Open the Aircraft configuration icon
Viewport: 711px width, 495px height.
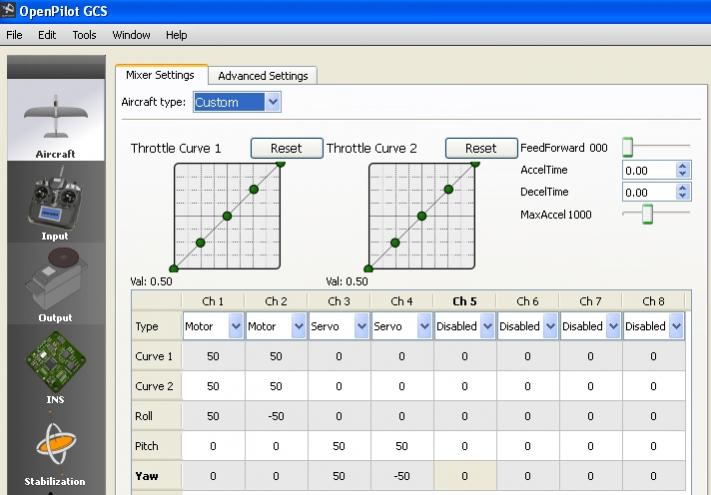(55, 118)
